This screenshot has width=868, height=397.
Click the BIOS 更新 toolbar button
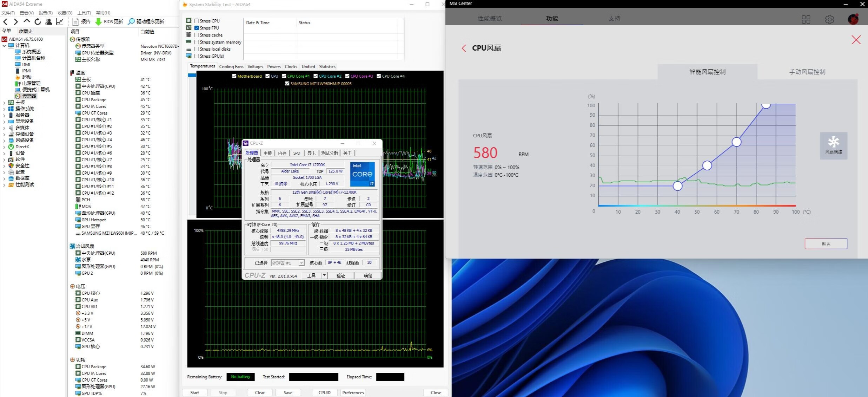(109, 22)
